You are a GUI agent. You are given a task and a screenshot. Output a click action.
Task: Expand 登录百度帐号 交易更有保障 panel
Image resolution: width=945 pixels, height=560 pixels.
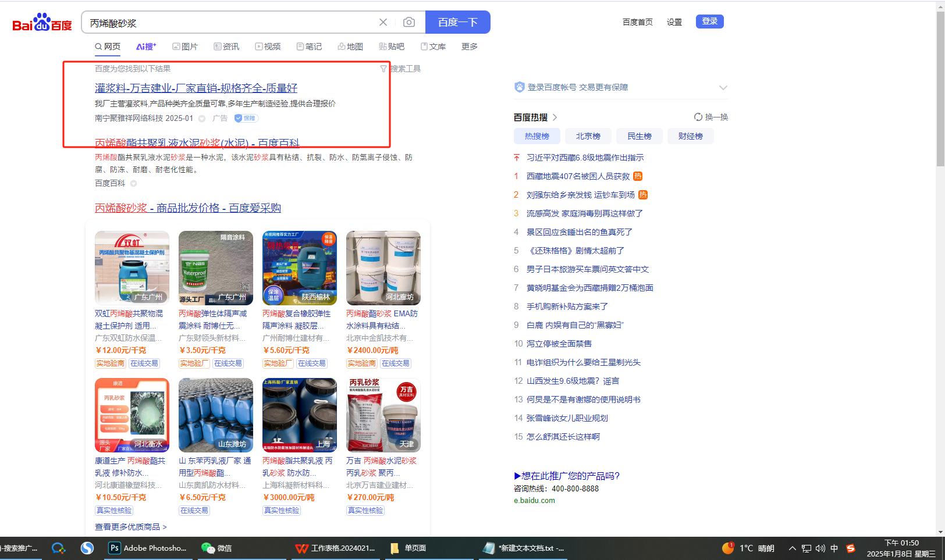pyautogui.click(x=723, y=87)
